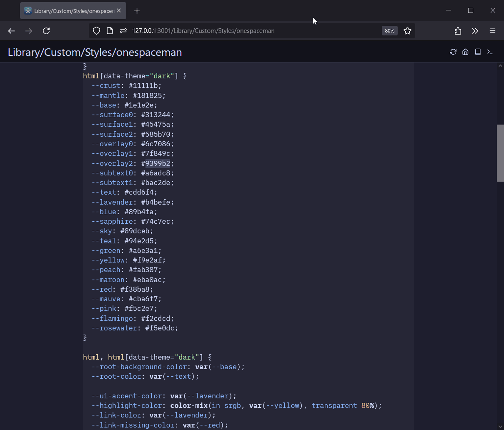Click the --peach variable name
Image resolution: width=504 pixels, height=430 pixels.
point(106,270)
